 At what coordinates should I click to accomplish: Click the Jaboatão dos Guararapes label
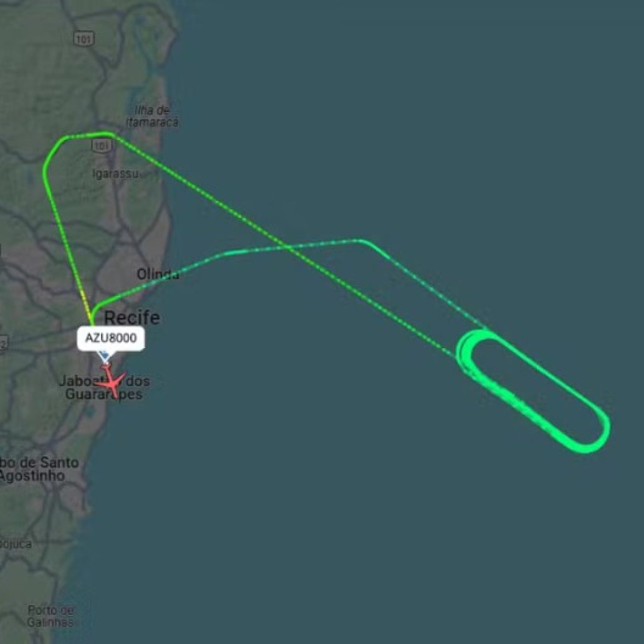[x=104, y=387]
